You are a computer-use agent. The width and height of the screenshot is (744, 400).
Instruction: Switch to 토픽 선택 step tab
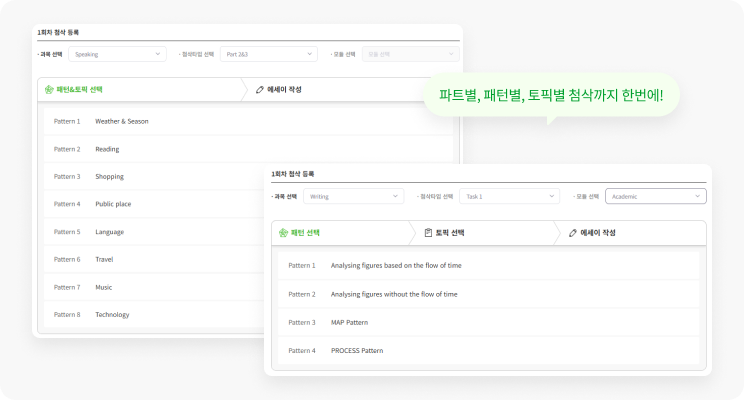click(x=484, y=233)
